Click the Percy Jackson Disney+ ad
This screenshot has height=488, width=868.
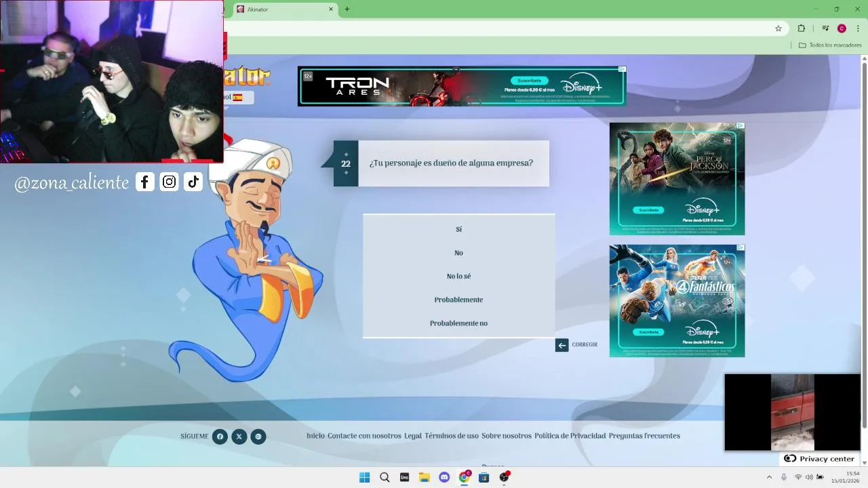pyautogui.click(x=677, y=179)
